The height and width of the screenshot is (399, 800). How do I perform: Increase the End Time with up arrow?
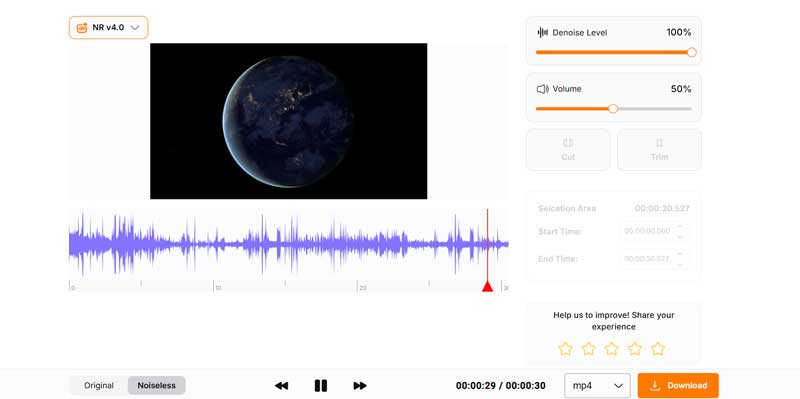pyautogui.click(x=679, y=254)
